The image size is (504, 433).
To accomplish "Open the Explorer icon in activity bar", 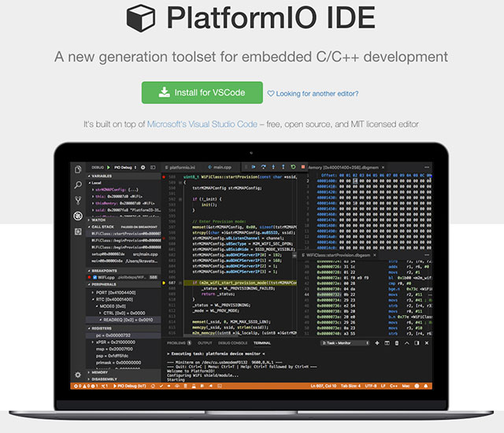I will (x=78, y=169).
